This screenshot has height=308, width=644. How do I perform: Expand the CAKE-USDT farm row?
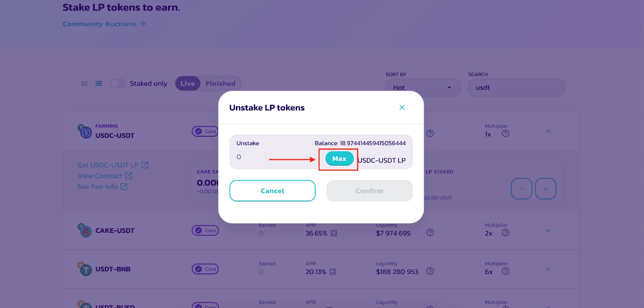tap(548, 230)
